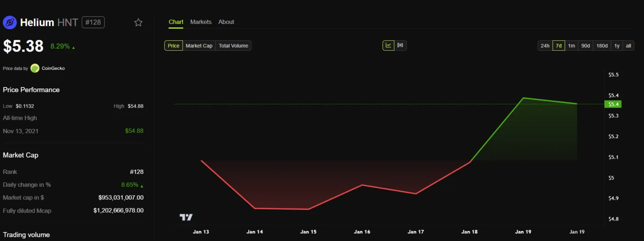Click the Jan 16 date on chart axis
The image size is (644, 241).
click(362, 232)
